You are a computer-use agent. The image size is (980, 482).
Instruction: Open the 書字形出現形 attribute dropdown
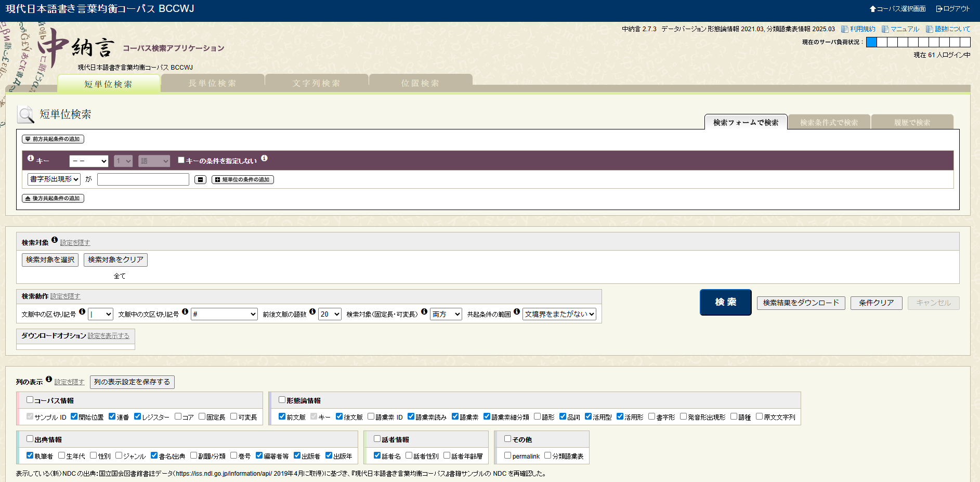coord(54,179)
